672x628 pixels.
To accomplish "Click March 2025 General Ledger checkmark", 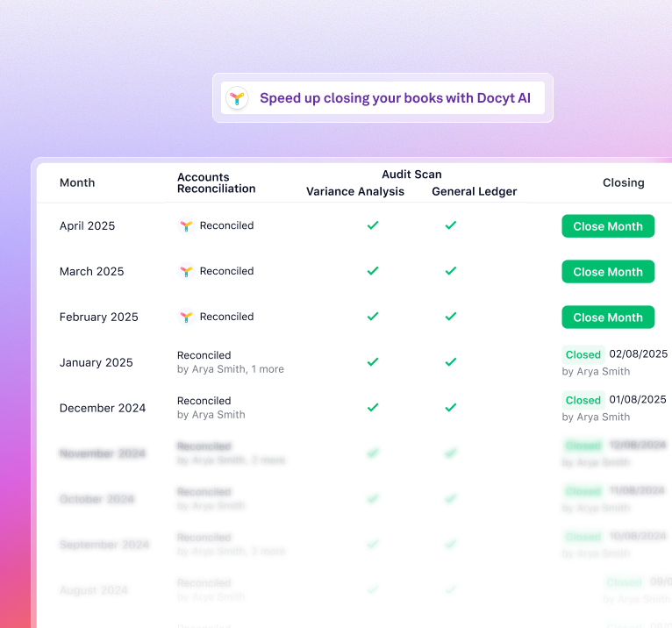I will [x=451, y=271].
